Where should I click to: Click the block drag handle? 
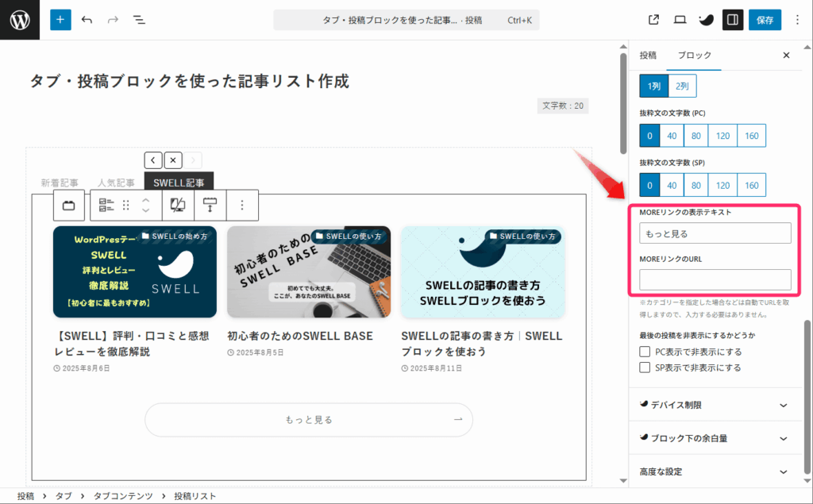126,206
